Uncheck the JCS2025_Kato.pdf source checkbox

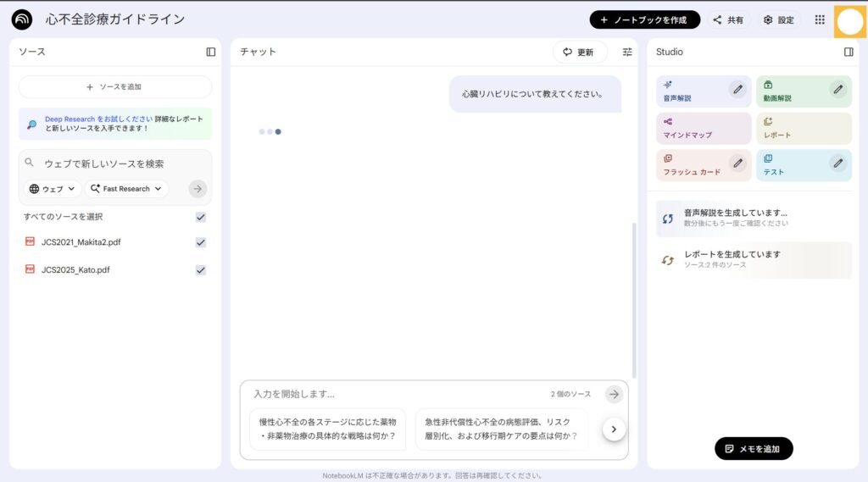(x=201, y=270)
